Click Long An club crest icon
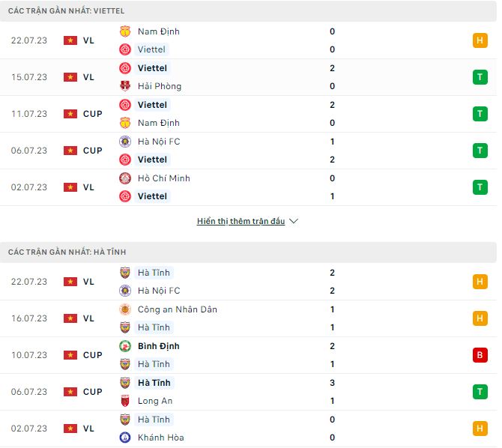Image resolution: width=502 pixels, height=448 pixels. coord(125,401)
